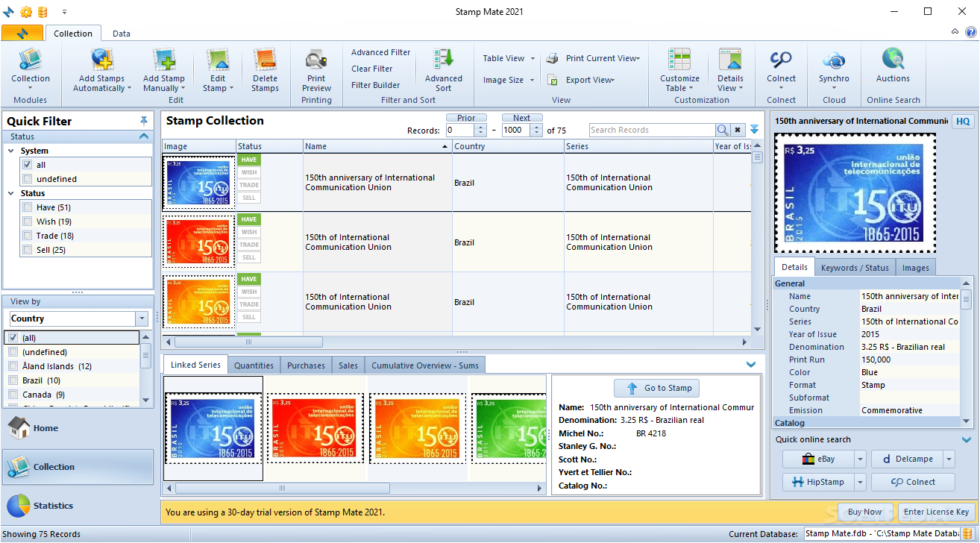Click the Details View icon
Screen dimensions: 980x543
[730, 60]
